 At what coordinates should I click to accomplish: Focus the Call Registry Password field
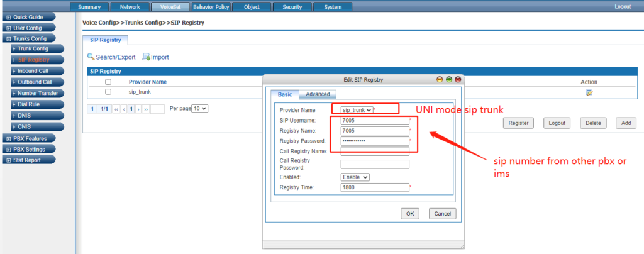click(x=375, y=164)
